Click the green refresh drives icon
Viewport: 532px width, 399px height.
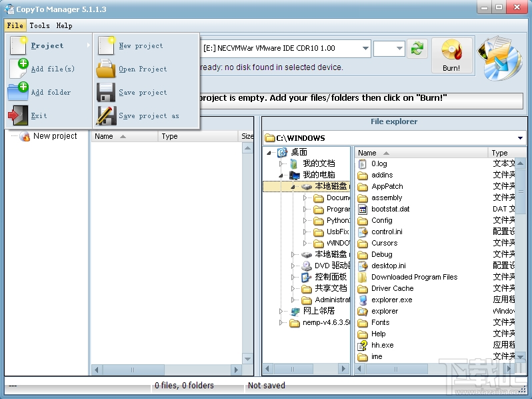coord(417,49)
